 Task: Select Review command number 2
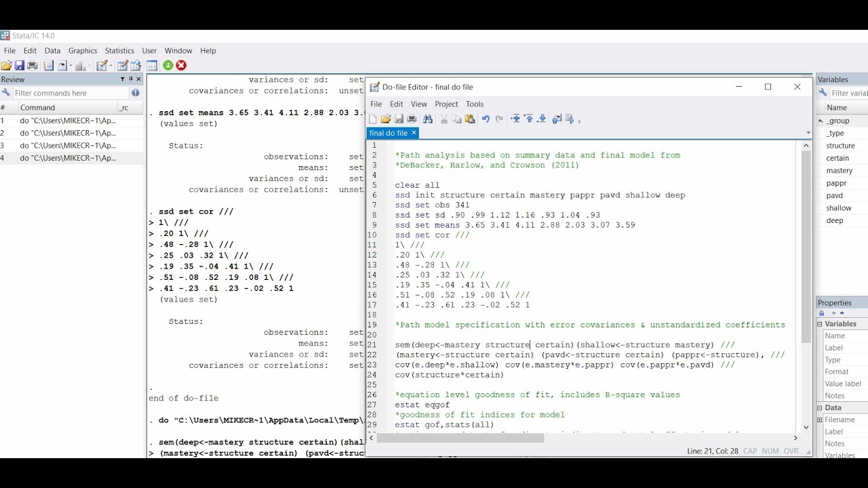point(71,133)
